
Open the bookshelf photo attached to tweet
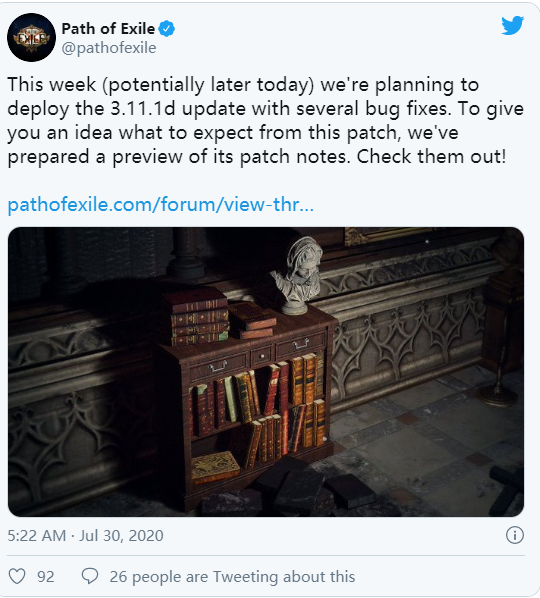point(266,372)
